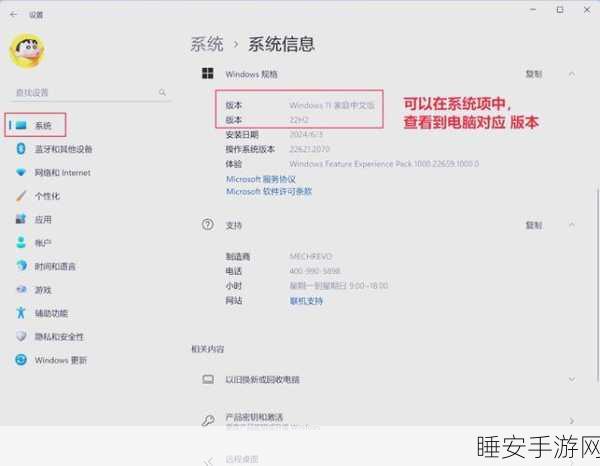Copy the 支持 section
600x466 pixels.
pyautogui.click(x=533, y=225)
